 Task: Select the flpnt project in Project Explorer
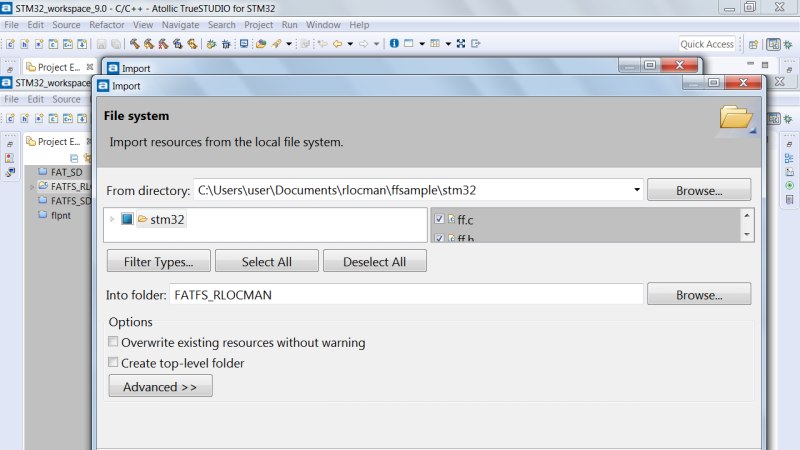click(61, 215)
